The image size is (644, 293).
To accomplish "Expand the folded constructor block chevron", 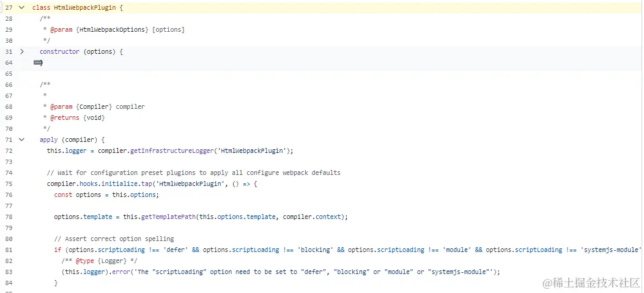I will pos(22,51).
